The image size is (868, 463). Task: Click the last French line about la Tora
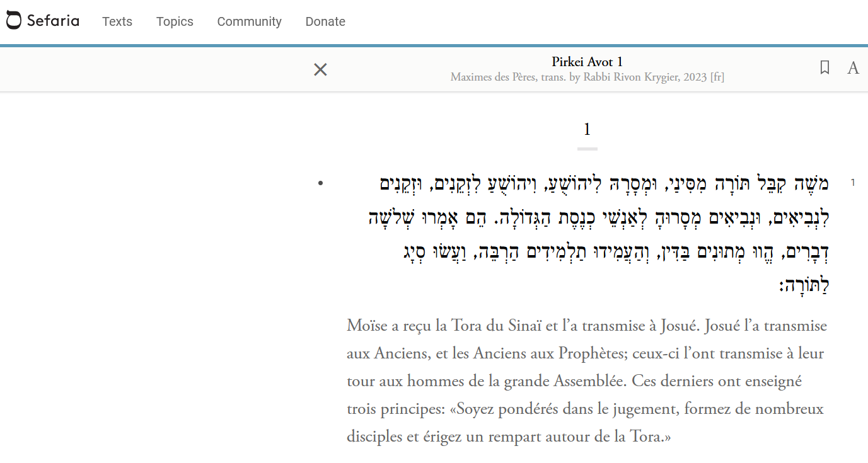508,436
